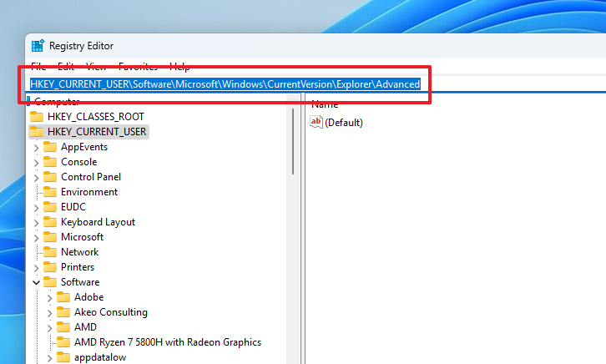Expand the Microsoft key under HKEY_CURRENT_USER
The height and width of the screenshot is (364, 606).
tap(37, 238)
